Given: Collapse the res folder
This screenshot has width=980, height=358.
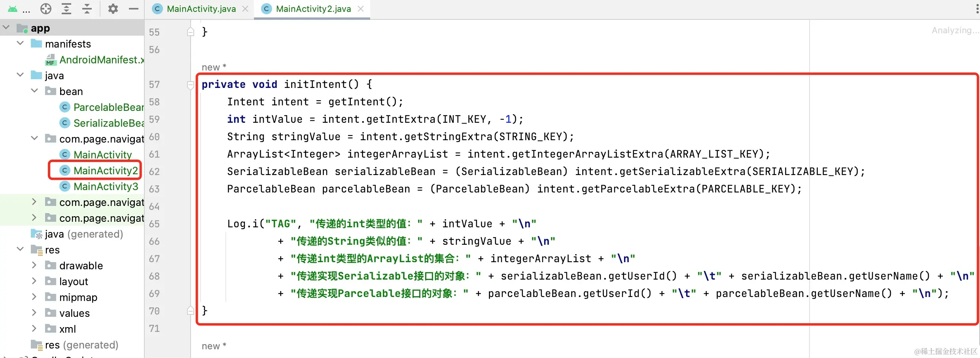Looking at the screenshot, I should 21,249.
